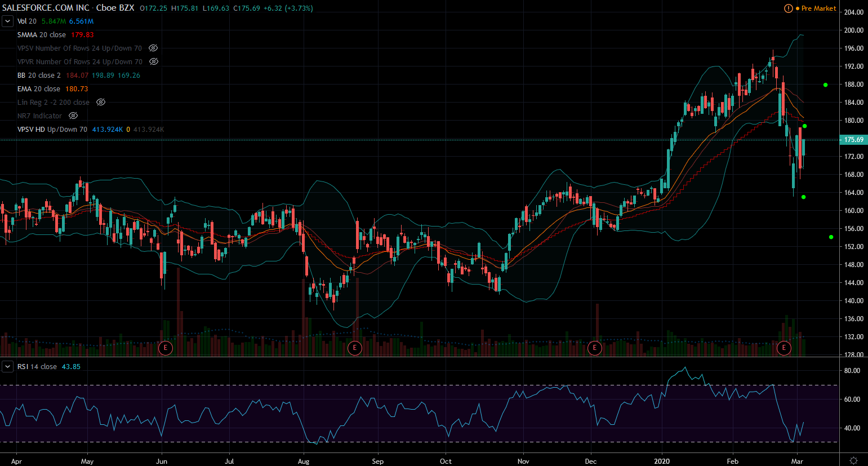Image resolution: width=868 pixels, height=466 pixels.
Task: Collapse the main chart indicator legend arrow
Action: (x=8, y=21)
